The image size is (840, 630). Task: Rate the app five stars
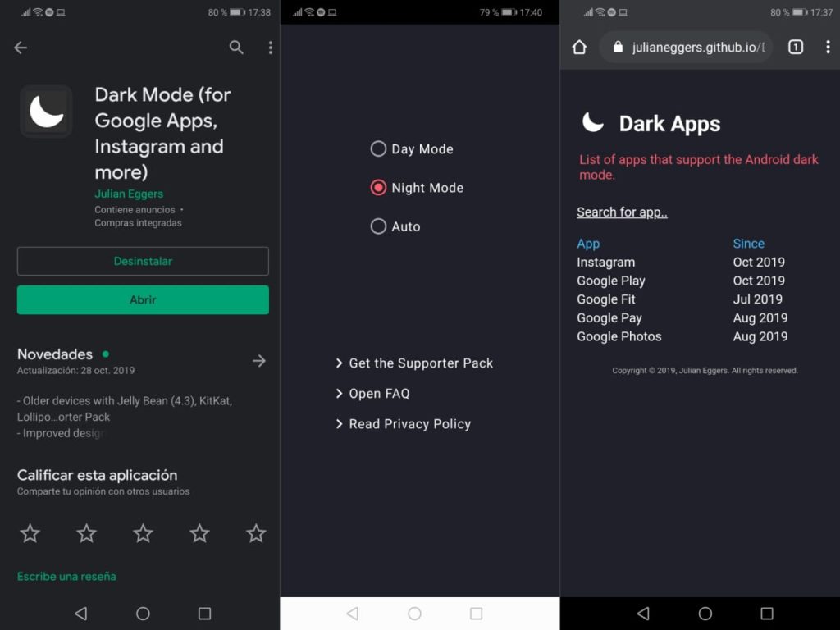pos(256,533)
